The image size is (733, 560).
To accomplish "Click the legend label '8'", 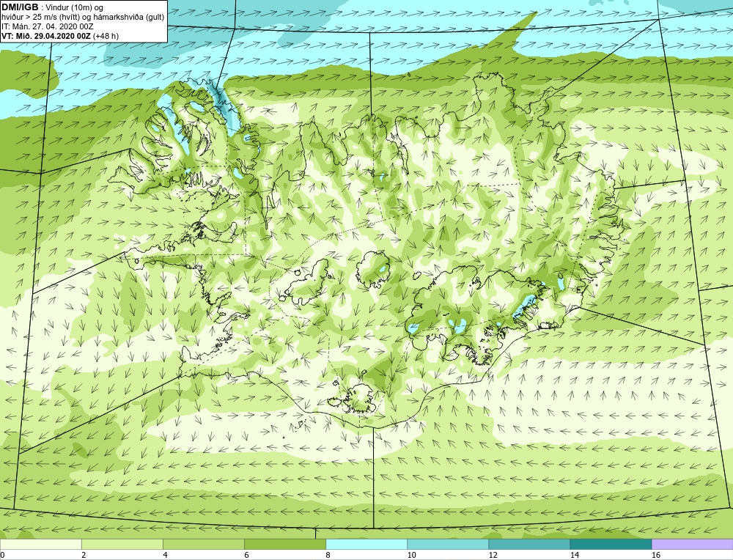I will click(328, 555).
